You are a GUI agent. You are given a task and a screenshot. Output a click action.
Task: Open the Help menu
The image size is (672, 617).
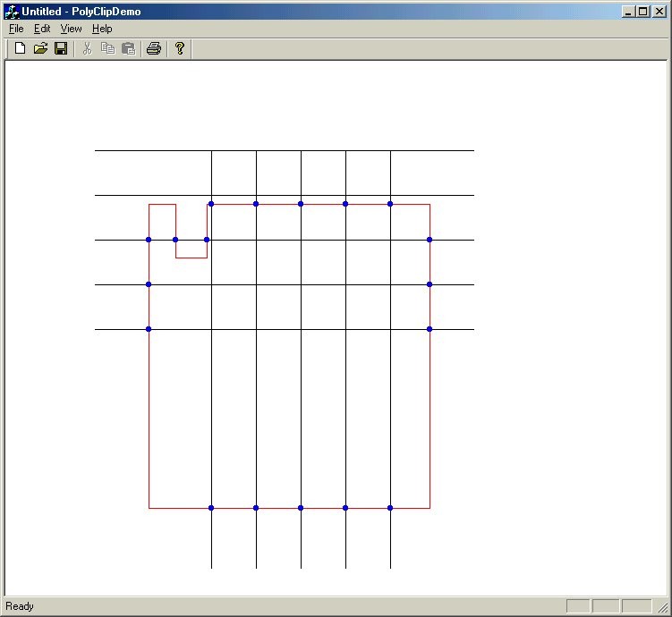coord(102,29)
